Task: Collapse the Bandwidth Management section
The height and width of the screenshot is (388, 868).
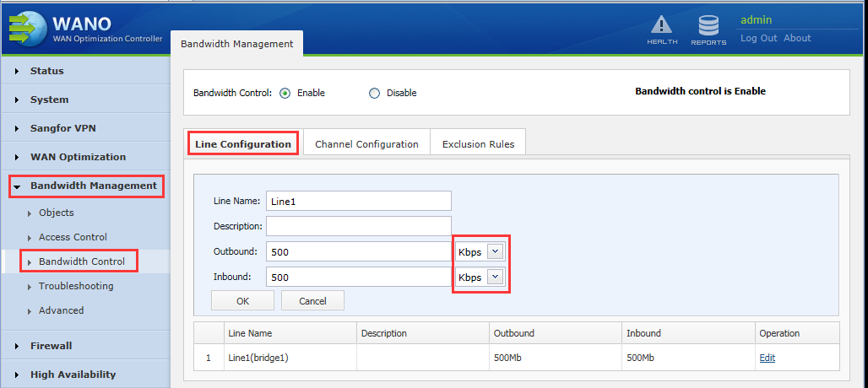Action: [x=93, y=186]
